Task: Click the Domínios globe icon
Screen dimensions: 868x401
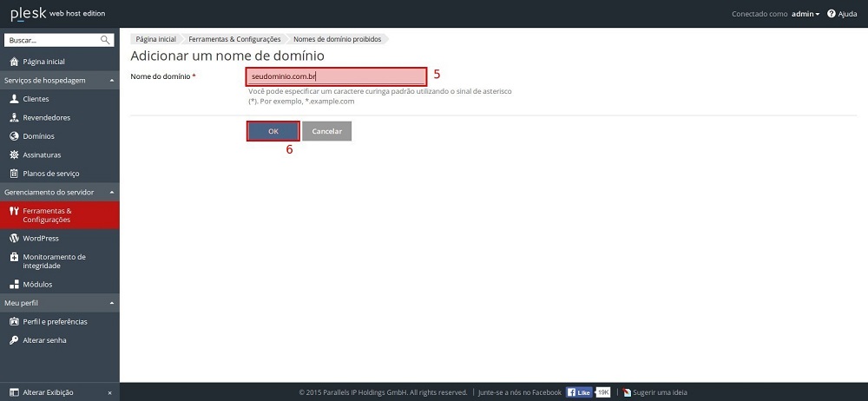Action: click(14, 136)
